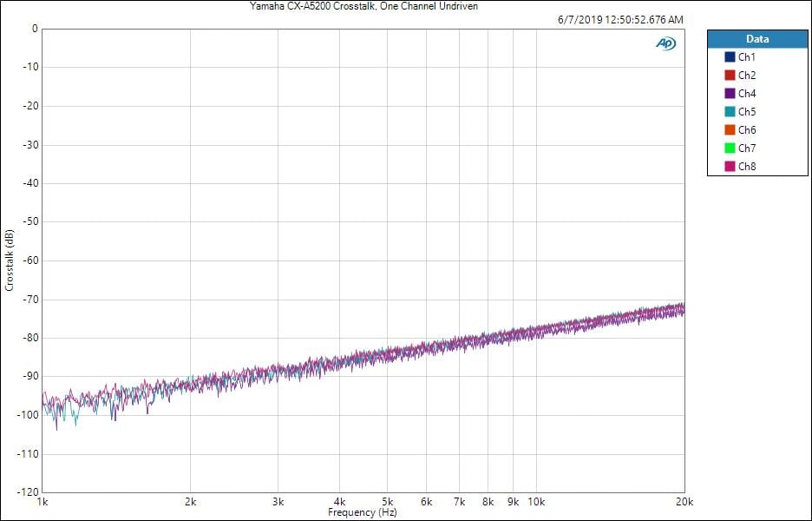Click the Yamaha CX-A5200 Crosstalk chart title
Viewport: 812px width, 521px height.
[363, 6]
